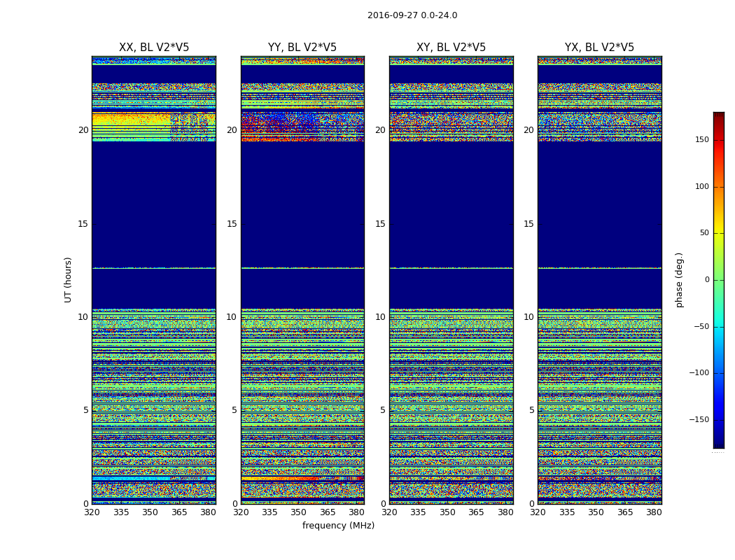735x560 pixels.
Task: Click the "XY, BL V2*V5" panel title
Action: [x=451, y=48]
